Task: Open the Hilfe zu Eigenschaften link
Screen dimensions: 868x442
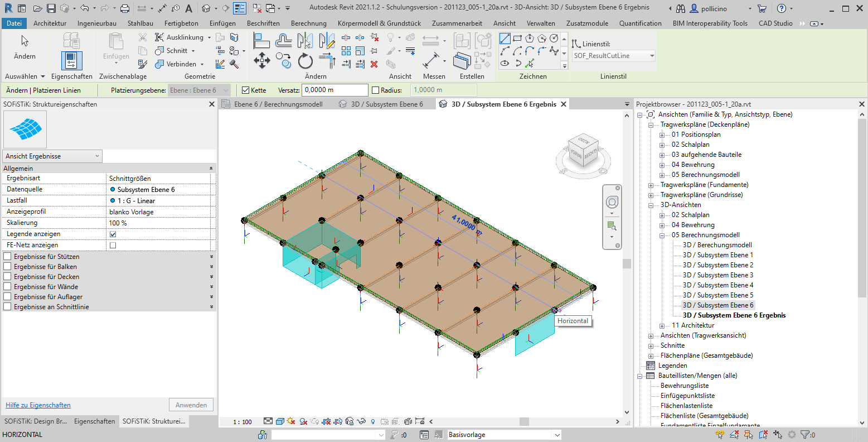Action: (38, 405)
